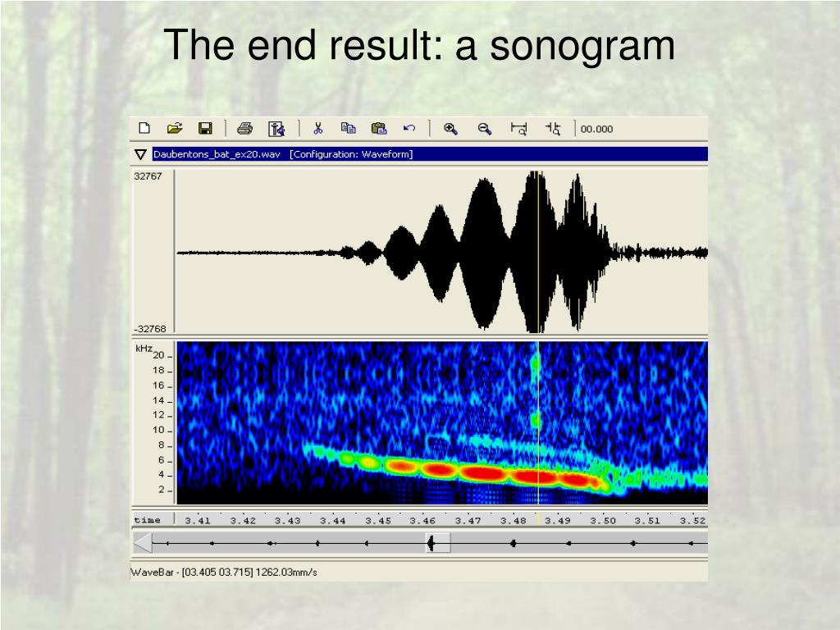Click the 3.41 time ruler label
The image size is (840, 630).
click(x=197, y=521)
